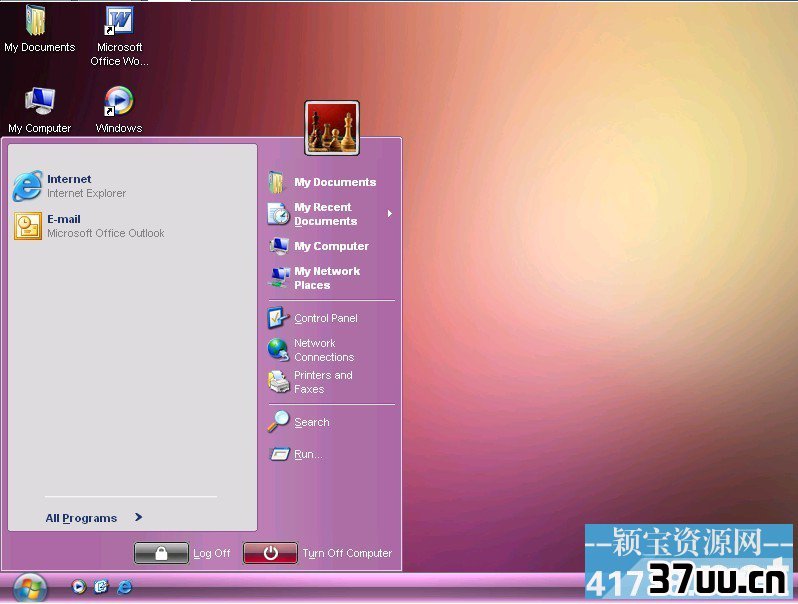Click the Search magnifier icon
This screenshot has width=798, height=604.
point(278,421)
